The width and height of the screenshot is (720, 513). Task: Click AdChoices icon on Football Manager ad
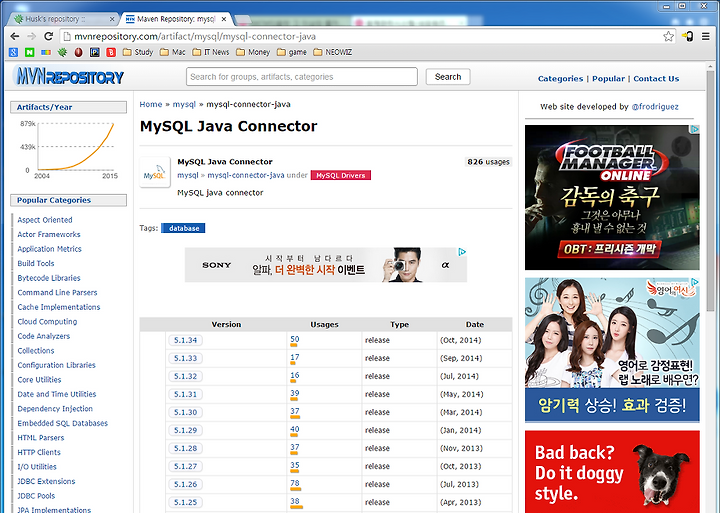(695, 130)
